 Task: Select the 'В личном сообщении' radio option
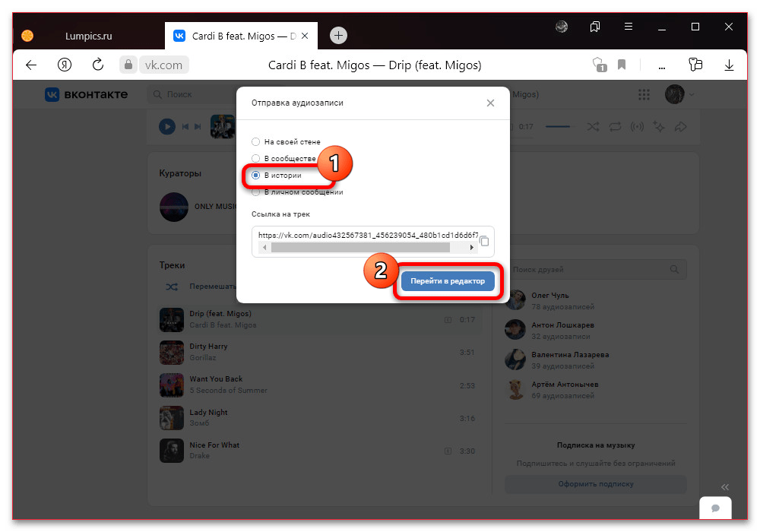pos(297,192)
